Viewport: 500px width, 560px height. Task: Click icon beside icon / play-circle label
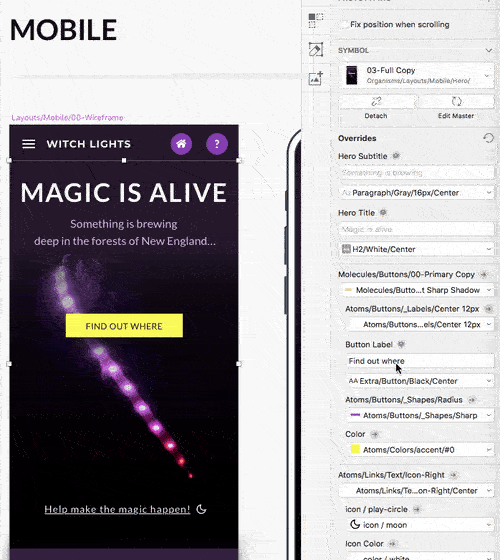417,509
